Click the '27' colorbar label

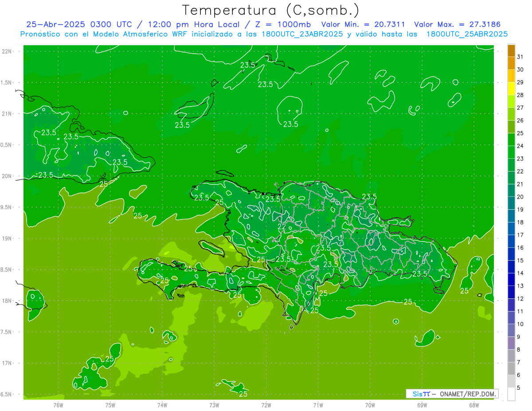[x=520, y=108]
